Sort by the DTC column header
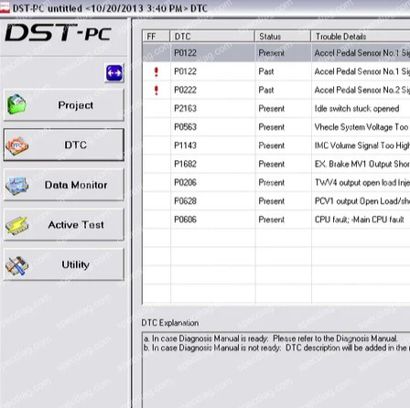The width and height of the screenshot is (410, 408). tap(212, 36)
